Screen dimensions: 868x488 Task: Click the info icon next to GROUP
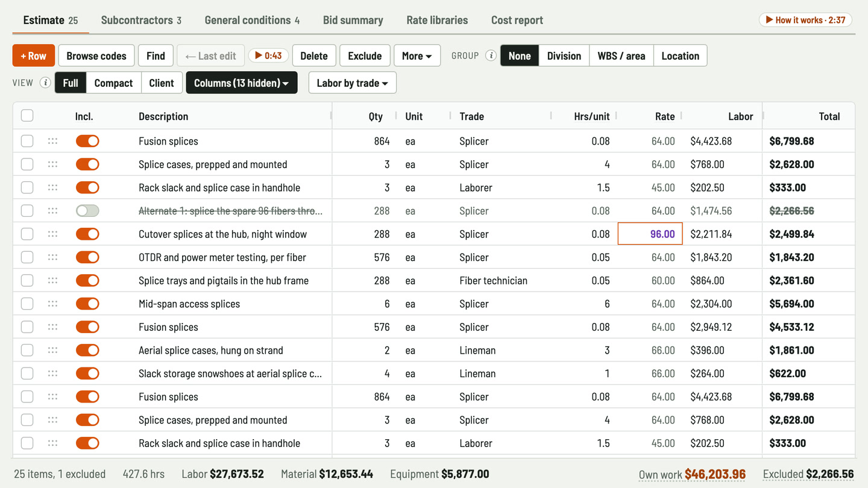(491, 55)
